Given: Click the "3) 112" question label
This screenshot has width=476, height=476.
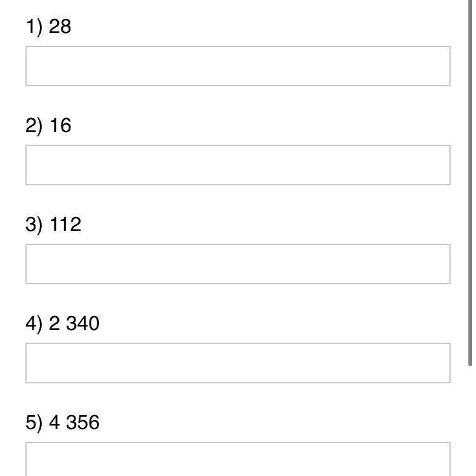Looking at the screenshot, I should pyautogui.click(x=54, y=225).
